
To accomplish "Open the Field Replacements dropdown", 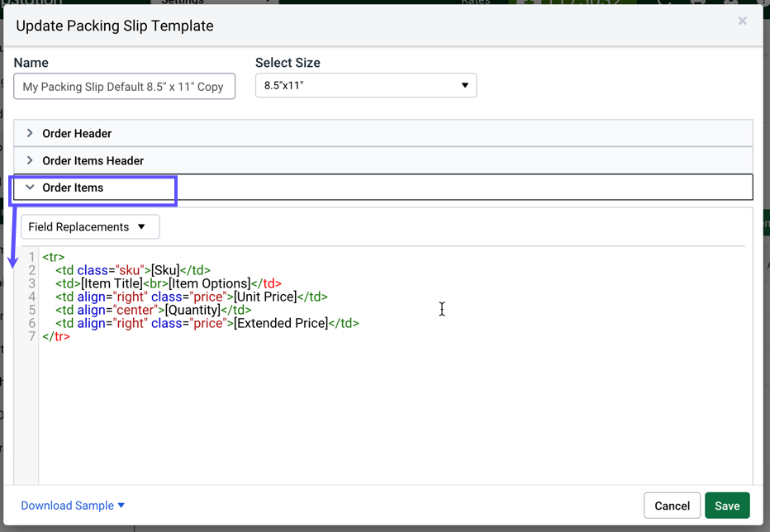I will [x=89, y=226].
